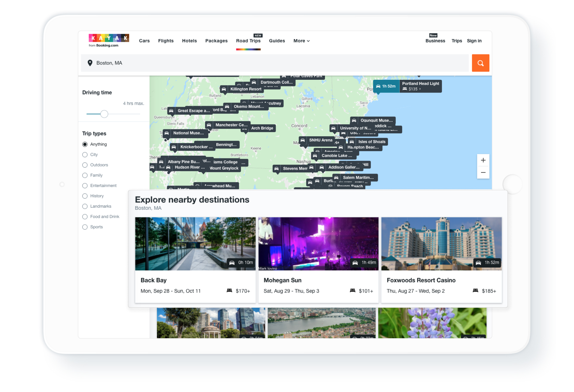Open the Flights tab
Image resolution: width=574 pixels, height=392 pixels.
tap(166, 41)
